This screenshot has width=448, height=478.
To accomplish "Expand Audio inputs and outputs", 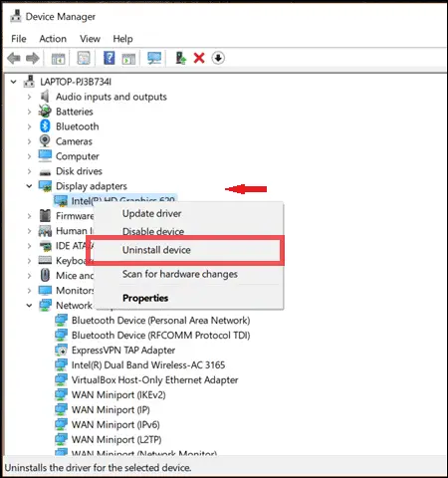I will (x=29, y=97).
